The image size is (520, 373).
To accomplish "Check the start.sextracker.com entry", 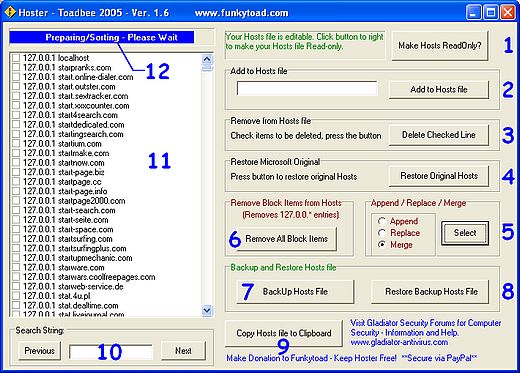I will pos(16,96).
